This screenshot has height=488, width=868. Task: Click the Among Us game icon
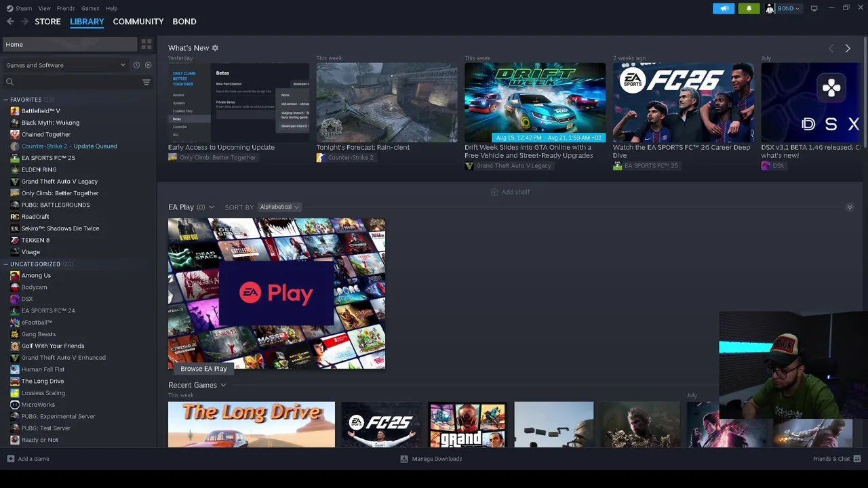pos(15,276)
